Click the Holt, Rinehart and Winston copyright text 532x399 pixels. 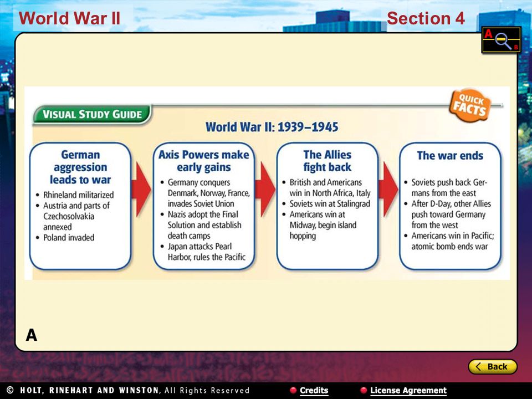[128, 390]
